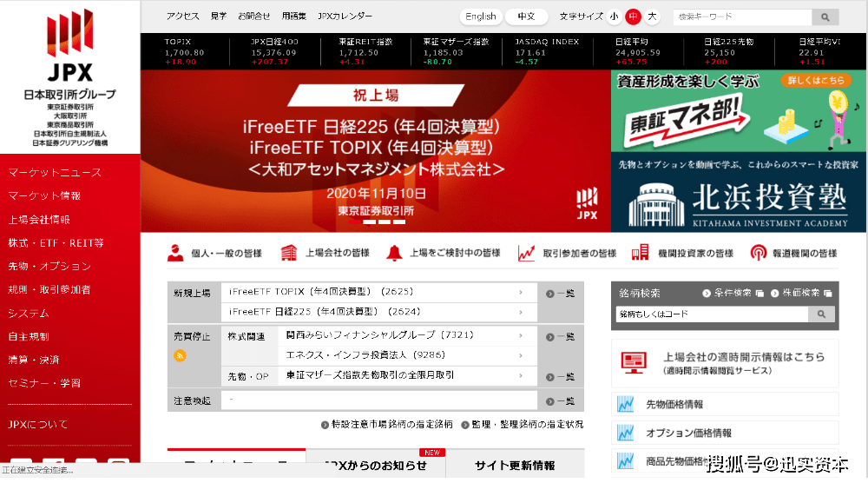
Task: Click the 株価検索 link
Action: (801, 293)
